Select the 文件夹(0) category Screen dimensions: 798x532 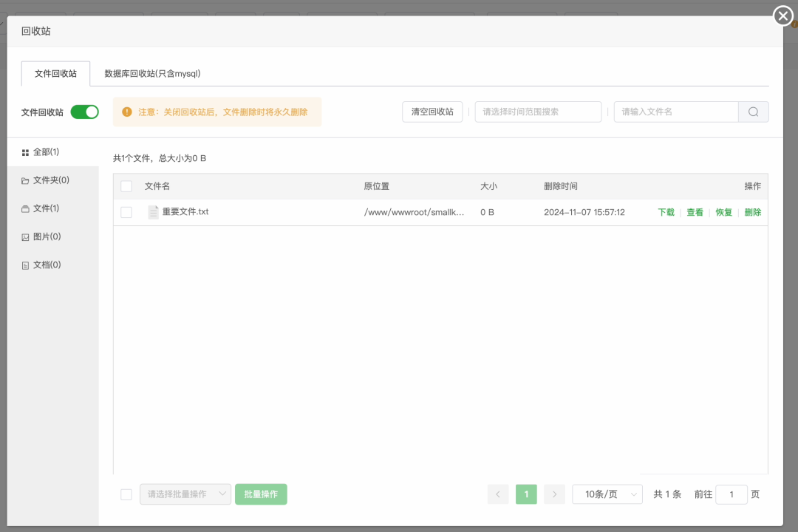[x=53, y=180]
